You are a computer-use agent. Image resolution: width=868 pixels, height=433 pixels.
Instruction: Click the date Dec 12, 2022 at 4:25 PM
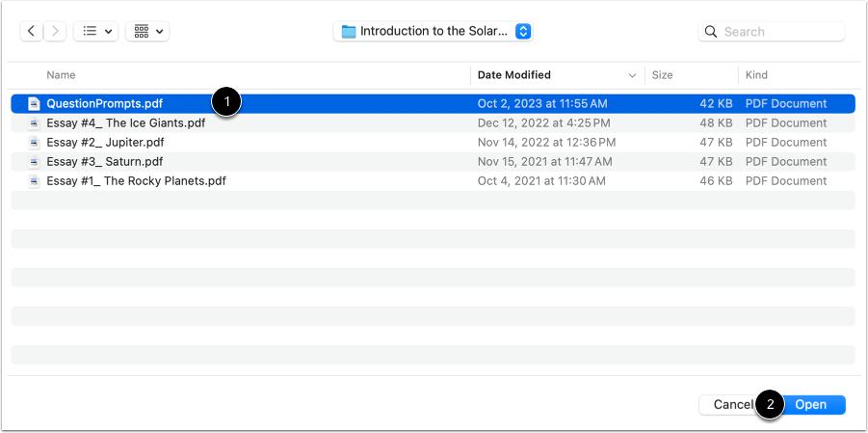click(544, 123)
